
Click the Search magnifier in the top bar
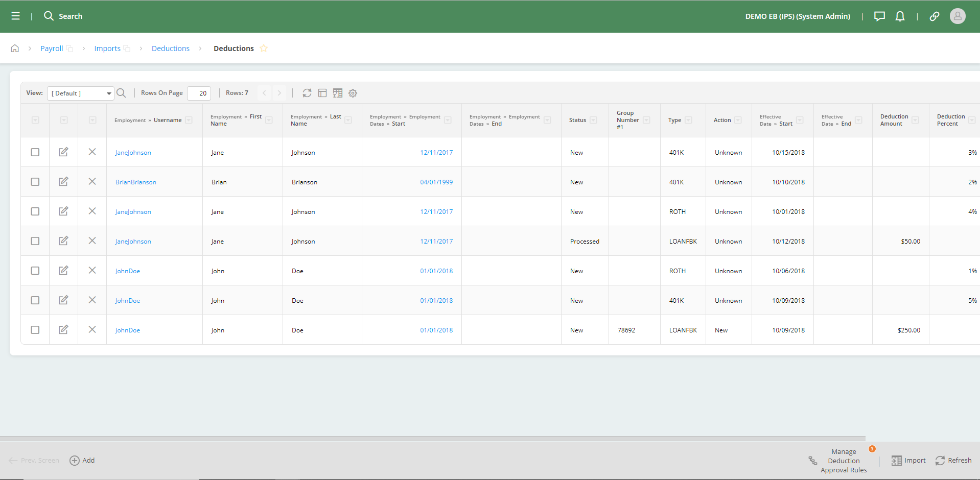[x=49, y=16]
